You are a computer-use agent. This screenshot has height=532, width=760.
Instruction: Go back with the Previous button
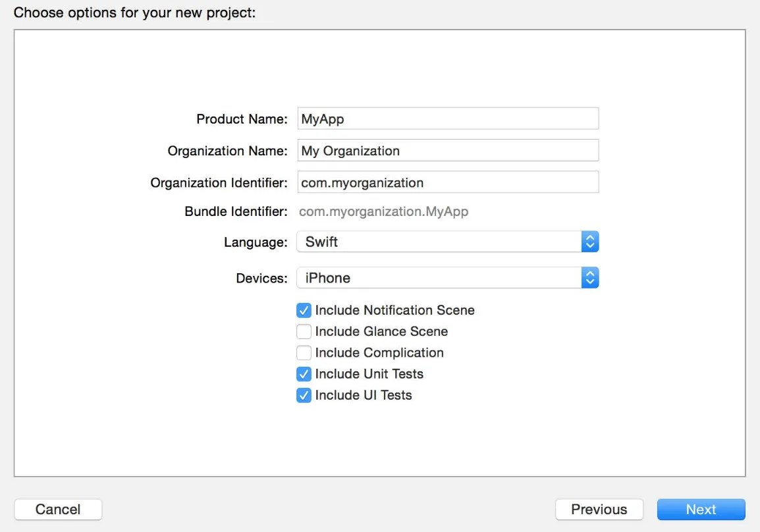coord(599,510)
